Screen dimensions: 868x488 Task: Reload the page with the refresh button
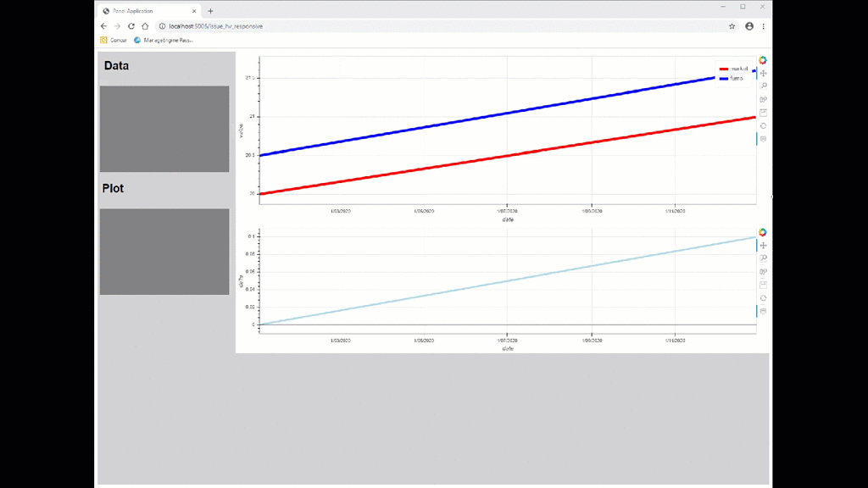click(x=130, y=26)
